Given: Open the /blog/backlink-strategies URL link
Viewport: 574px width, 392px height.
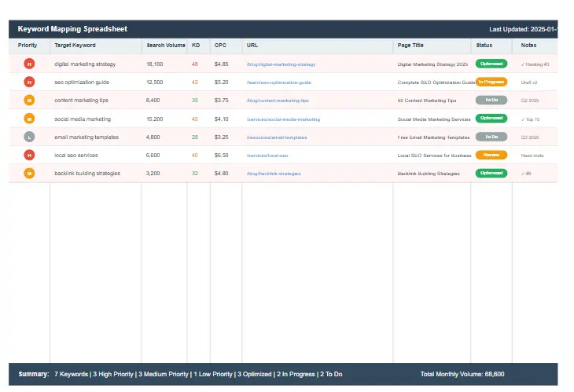Looking at the screenshot, I should pos(274,174).
